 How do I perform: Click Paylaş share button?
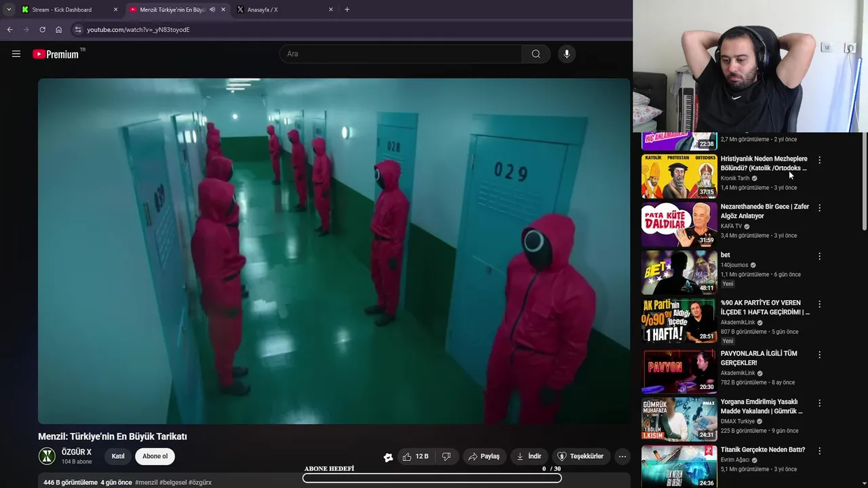pyautogui.click(x=484, y=456)
